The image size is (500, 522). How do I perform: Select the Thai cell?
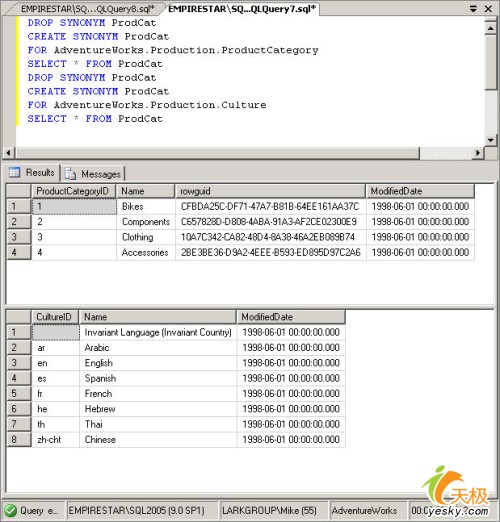(158, 424)
